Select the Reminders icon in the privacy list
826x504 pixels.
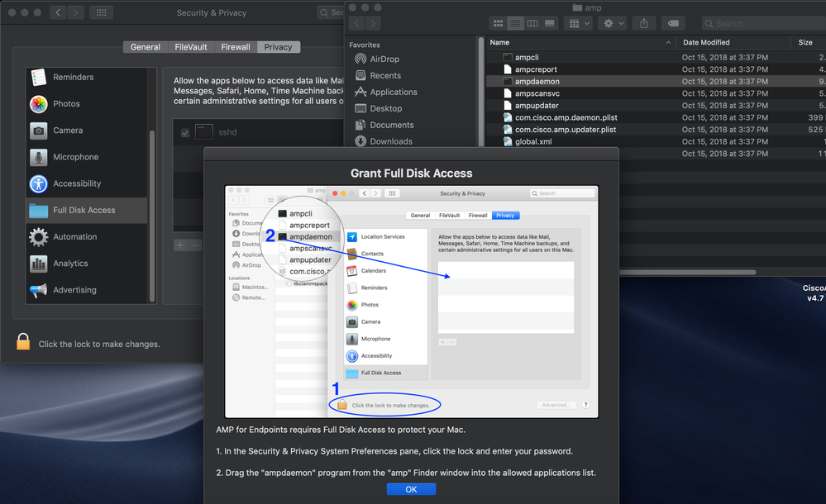tap(39, 77)
